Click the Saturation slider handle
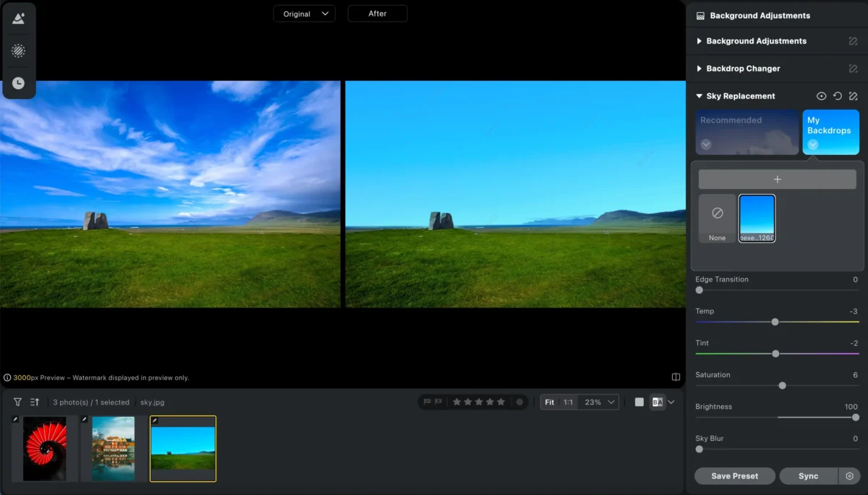868x495 pixels. pos(782,386)
